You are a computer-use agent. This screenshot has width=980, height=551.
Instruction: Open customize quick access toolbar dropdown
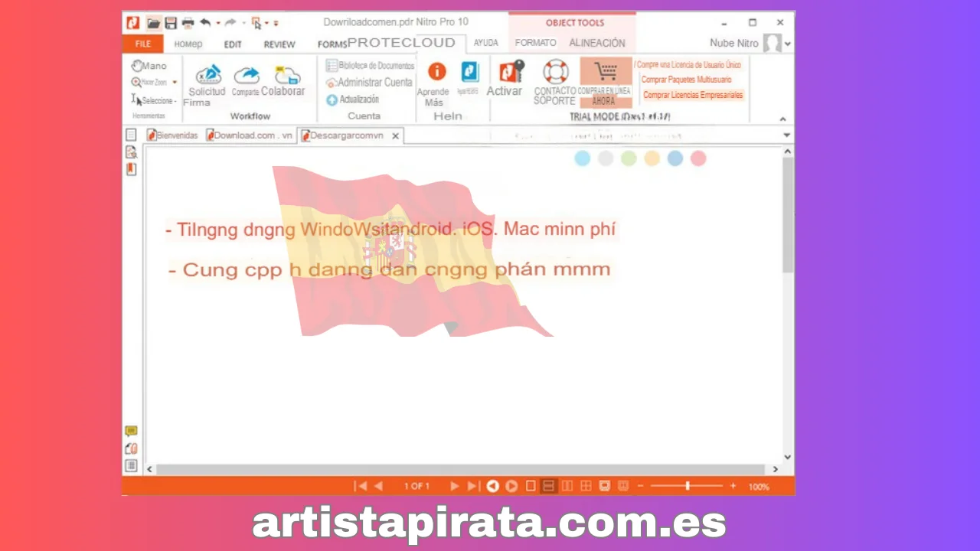(x=276, y=24)
